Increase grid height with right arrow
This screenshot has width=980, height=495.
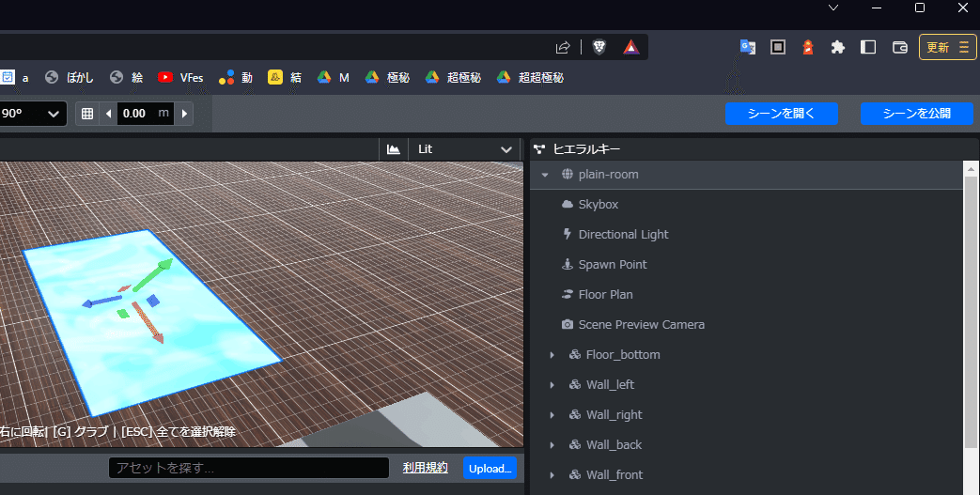click(x=184, y=114)
